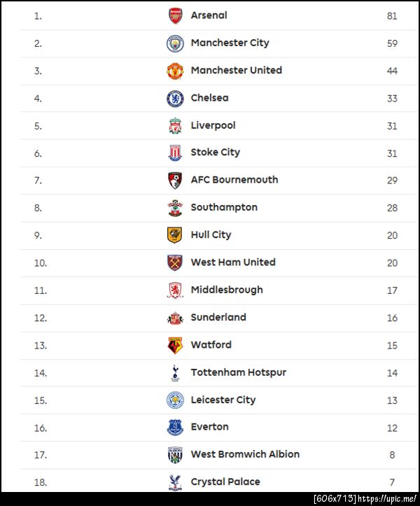Open the West Bromwich Albion link
Image resolution: width=420 pixels, height=506 pixels.
pos(245,454)
